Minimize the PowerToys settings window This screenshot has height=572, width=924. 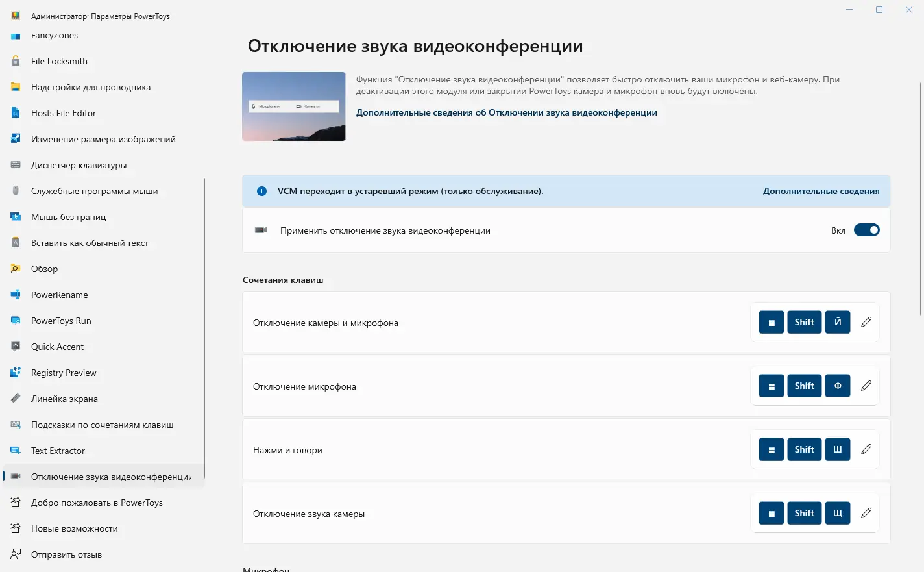pyautogui.click(x=849, y=10)
